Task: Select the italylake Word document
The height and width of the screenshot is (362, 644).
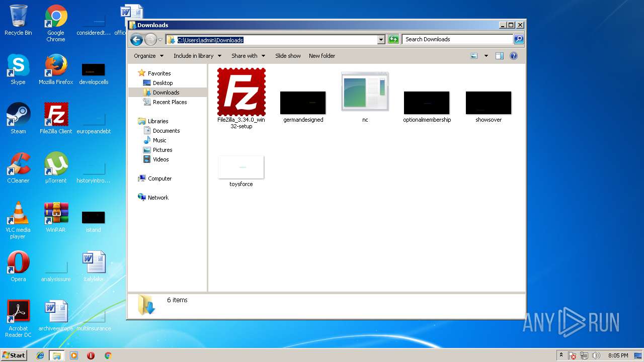Action: point(94,266)
